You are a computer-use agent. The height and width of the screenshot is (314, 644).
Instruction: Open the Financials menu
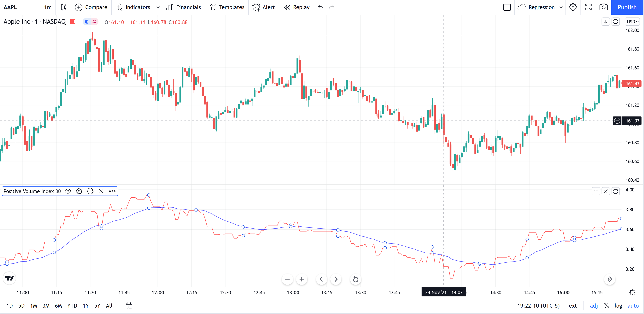tap(184, 7)
